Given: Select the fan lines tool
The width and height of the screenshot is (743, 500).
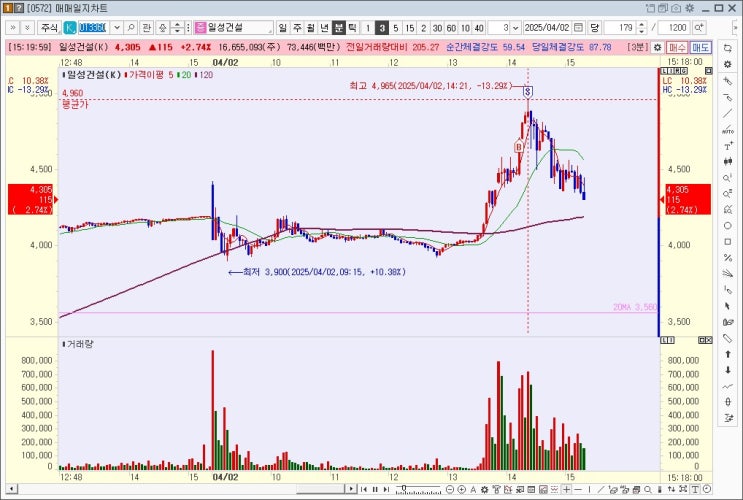Looking at the screenshot, I should (x=728, y=273).
